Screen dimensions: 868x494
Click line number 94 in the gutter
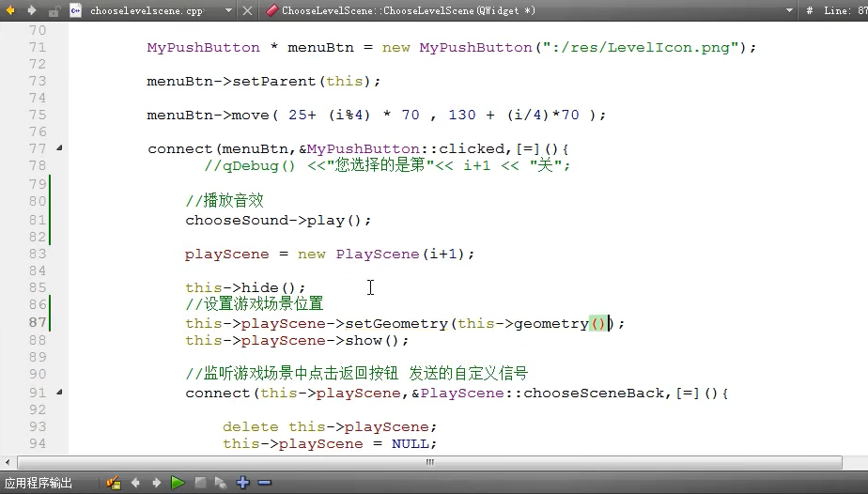tap(37, 443)
